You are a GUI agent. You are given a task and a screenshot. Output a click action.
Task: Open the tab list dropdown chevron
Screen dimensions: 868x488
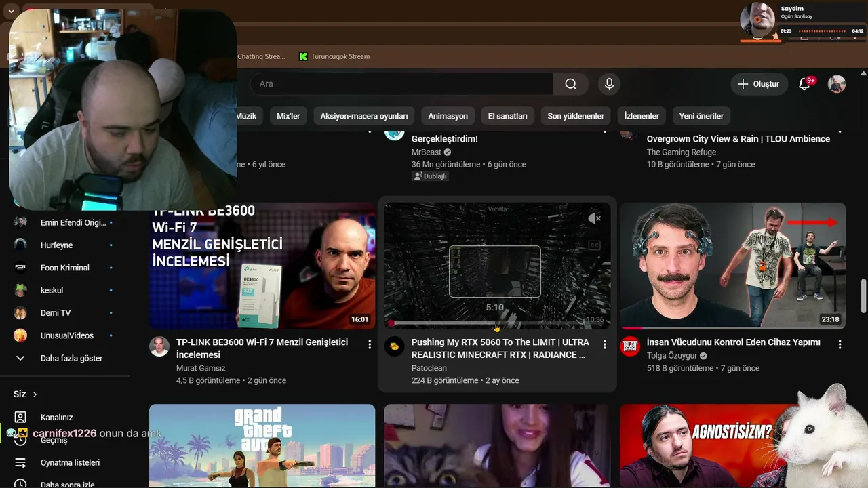12,12
